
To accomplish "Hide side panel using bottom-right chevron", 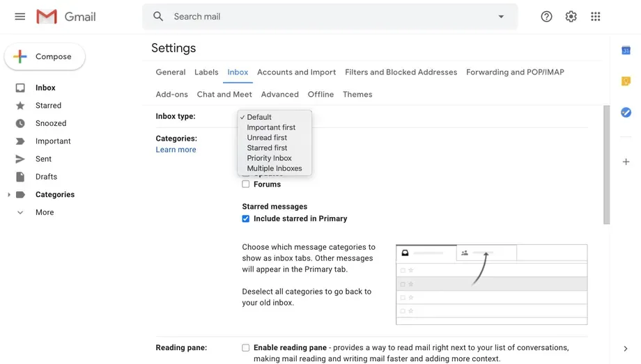I will [x=626, y=349].
